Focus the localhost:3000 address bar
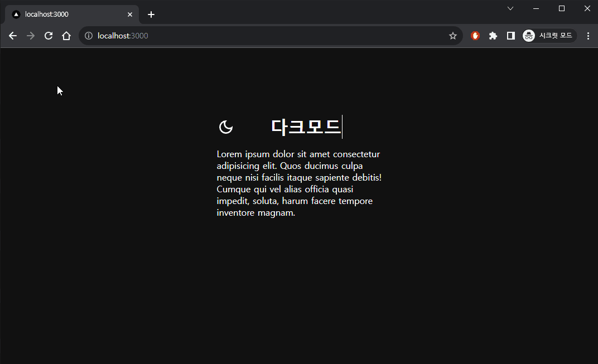Image resolution: width=598 pixels, height=364 pixels. pyautogui.click(x=271, y=36)
